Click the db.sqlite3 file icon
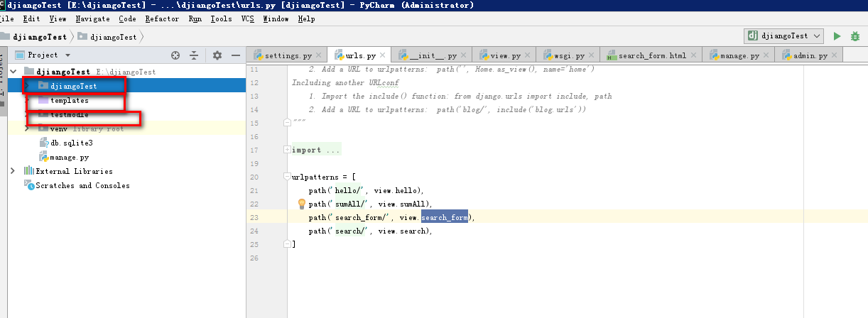Viewport: 868px width, 318px height. [x=44, y=143]
